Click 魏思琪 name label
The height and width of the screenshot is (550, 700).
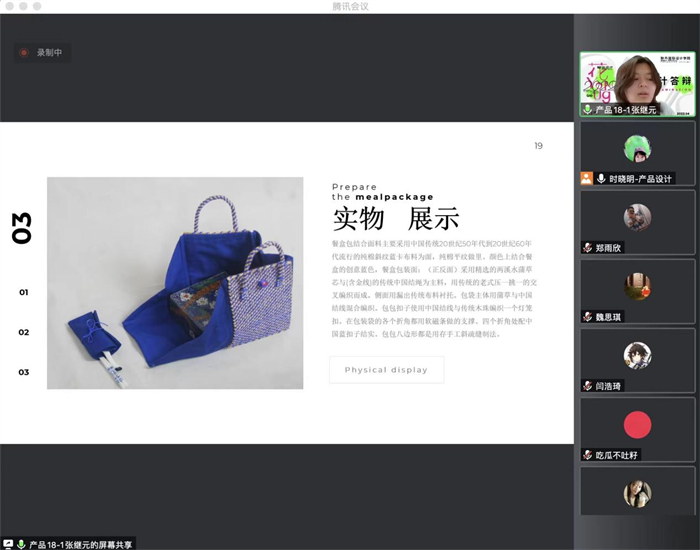pos(608,317)
